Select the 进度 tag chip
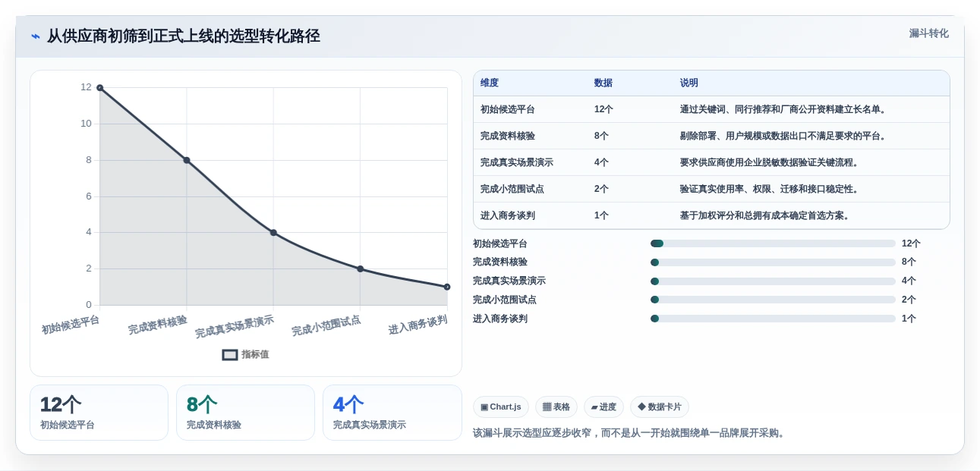Image resolution: width=980 pixels, height=471 pixels. (x=603, y=407)
